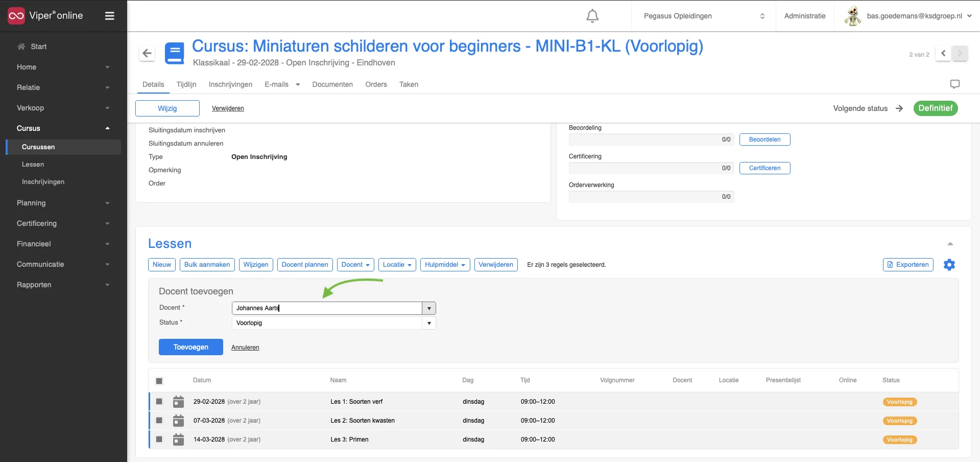The image size is (980, 462).
Task: Go to next course record chevron
Action: point(960,53)
